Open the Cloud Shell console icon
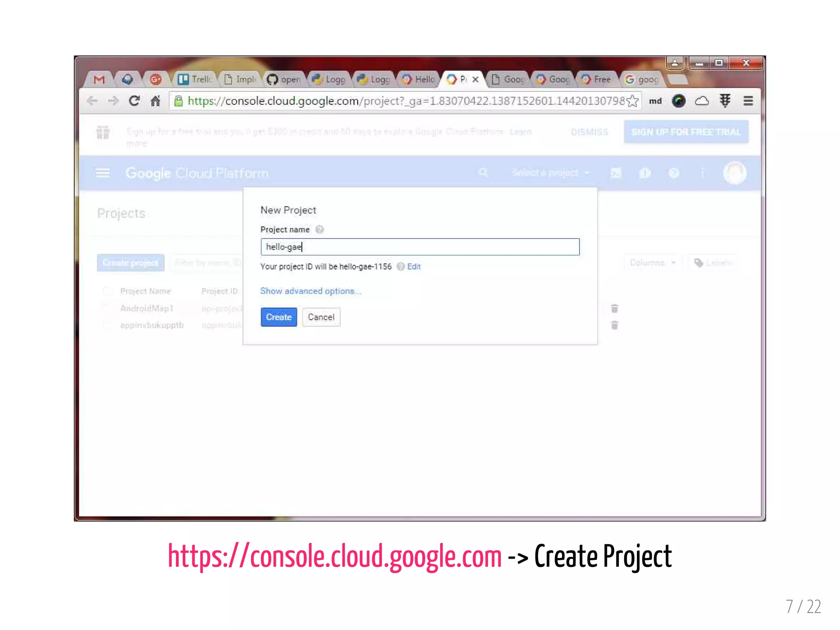This screenshot has height=630, width=840. point(616,173)
